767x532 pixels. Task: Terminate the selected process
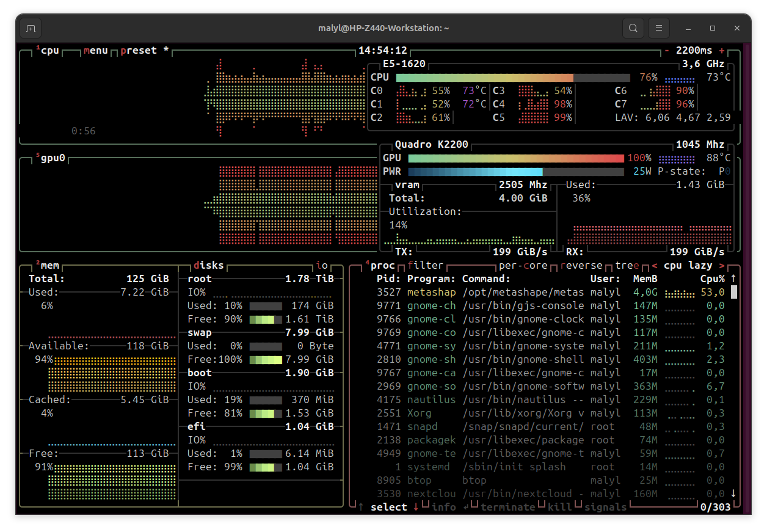pos(508,507)
